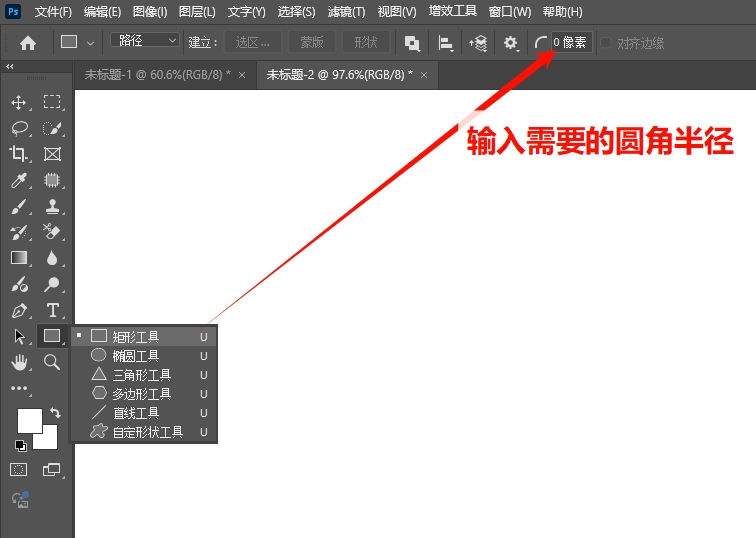Viewport: 756px width, 538px height.
Task: Open the 选择(S) menu
Action: click(x=296, y=12)
